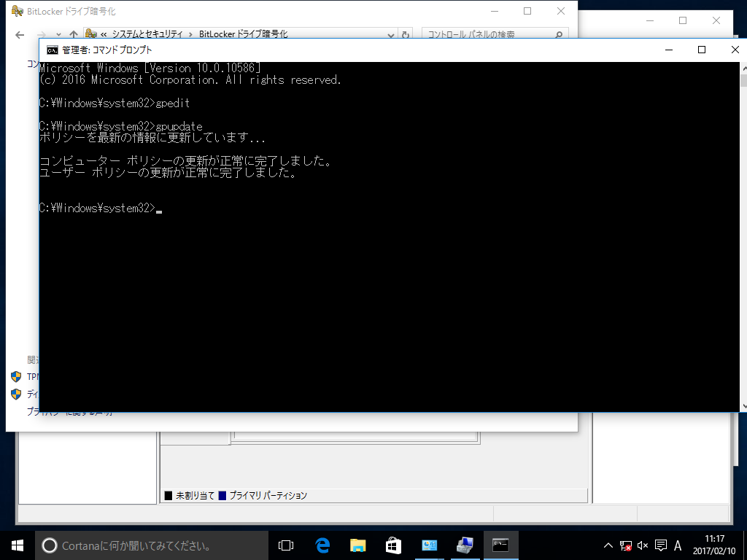
Task: Click the プライマリ パーティション legend label
Action: pyautogui.click(x=268, y=496)
